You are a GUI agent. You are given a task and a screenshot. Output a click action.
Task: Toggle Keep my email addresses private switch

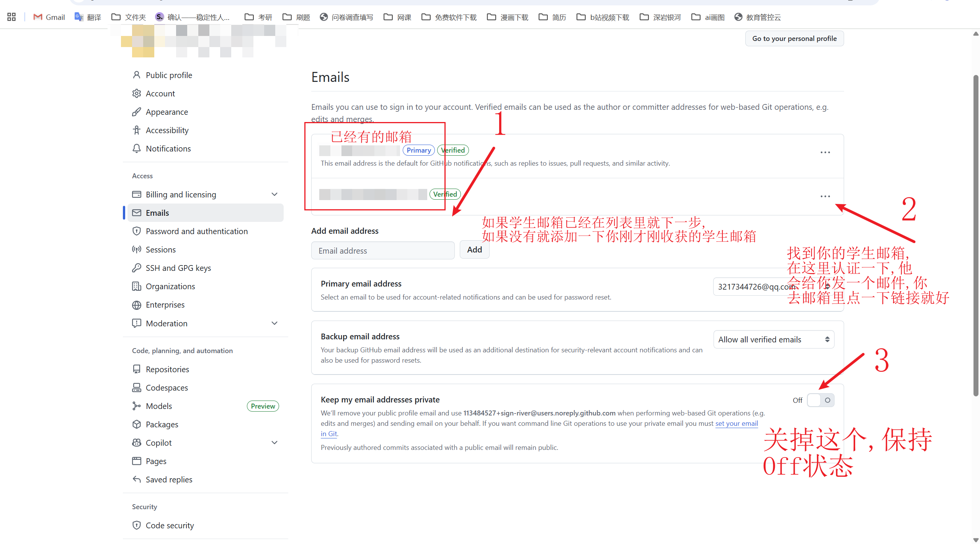pos(820,400)
